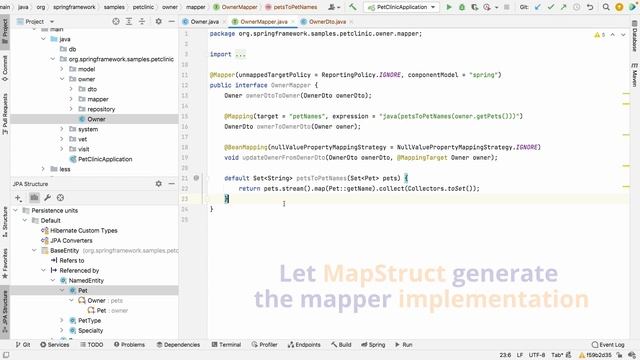640x360 pixels.
Task: Toggle the Commit tool window stripe button
Action: pyautogui.click(x=5, y=68)
